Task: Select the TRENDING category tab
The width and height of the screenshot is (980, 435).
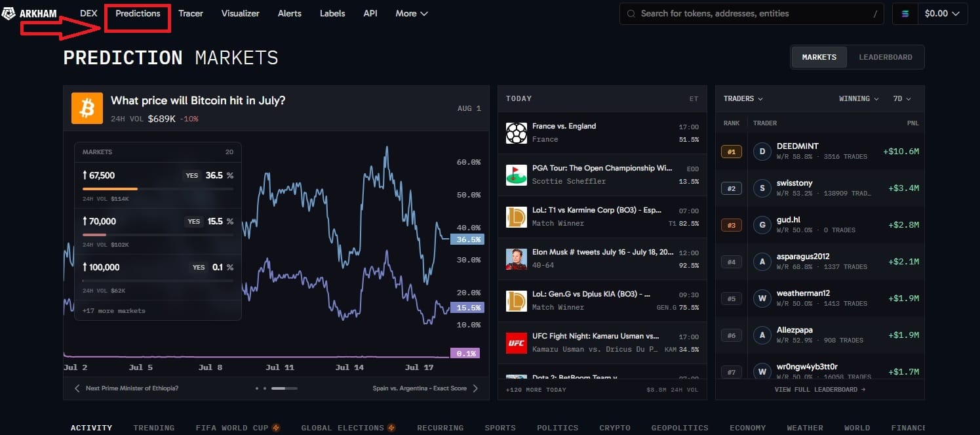Action: click(x=154, y=428)
